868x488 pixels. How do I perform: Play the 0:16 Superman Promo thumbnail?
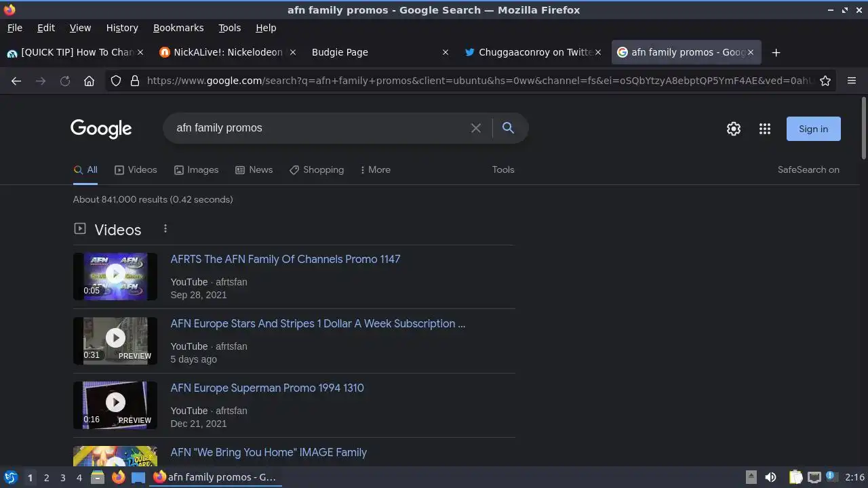tap(115, 405)
